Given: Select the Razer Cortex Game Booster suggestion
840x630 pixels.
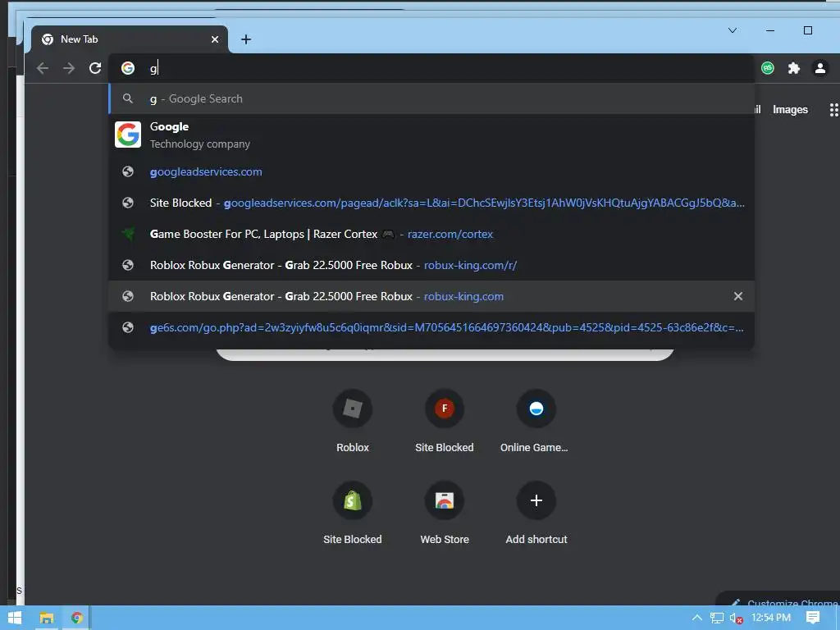Looking at the screenshot, I should coord(431,234).
